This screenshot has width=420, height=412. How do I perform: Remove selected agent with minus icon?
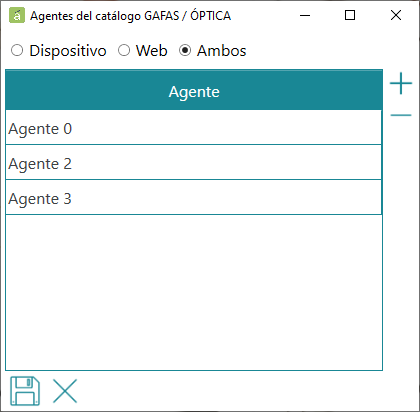401,115
